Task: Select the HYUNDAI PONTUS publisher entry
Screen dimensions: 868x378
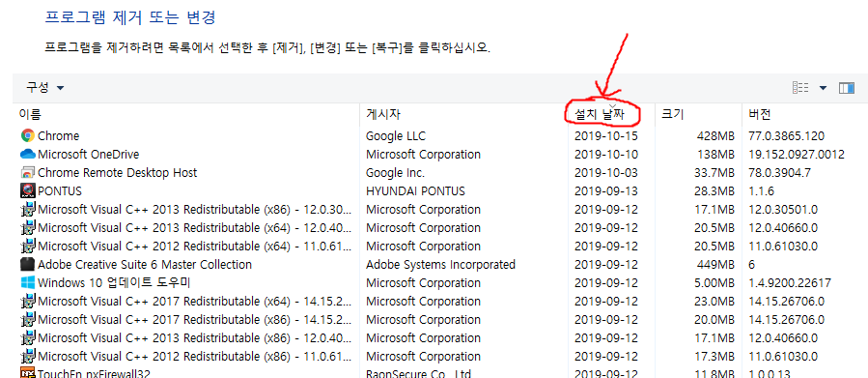Action: click(415, 191)
